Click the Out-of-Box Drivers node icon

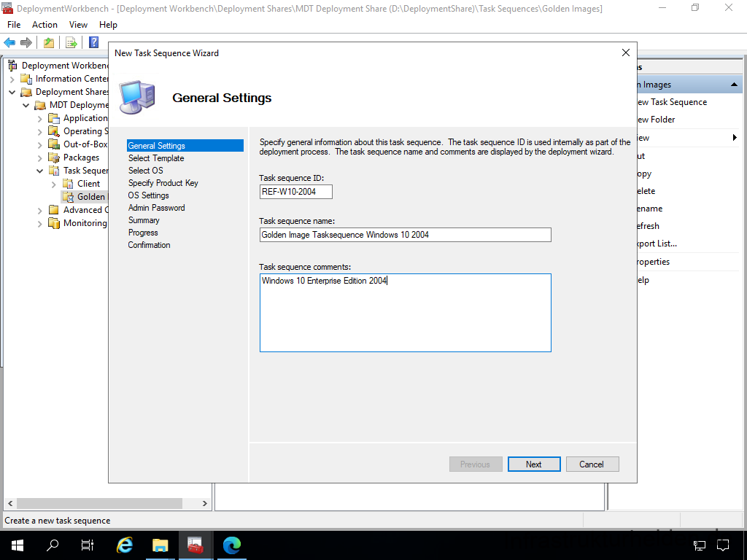pyautogui.click(x=54, y=144)
